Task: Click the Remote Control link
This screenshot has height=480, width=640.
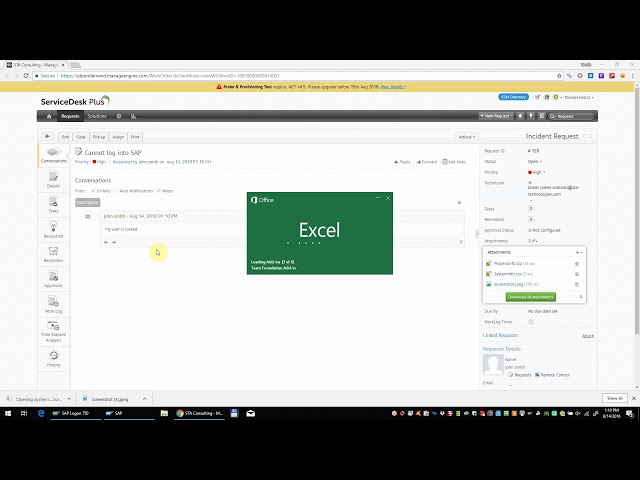Action: pos(555,375)
